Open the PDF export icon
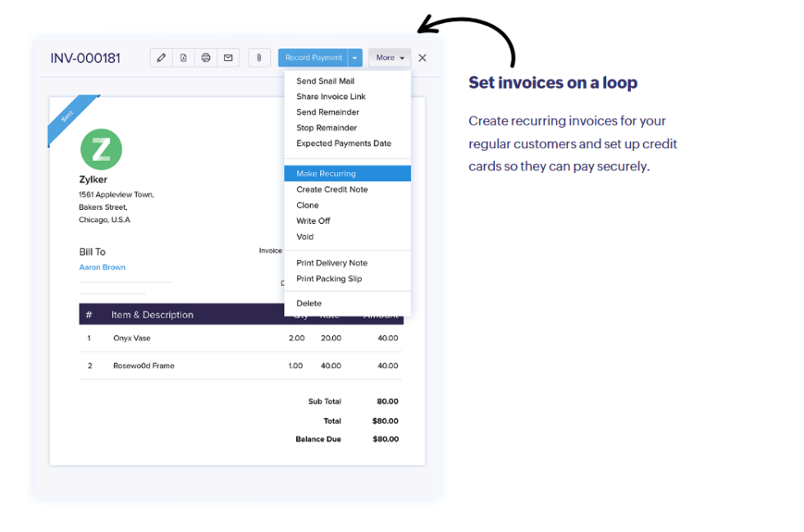This screenshot has width=804, height=532. 184,57
